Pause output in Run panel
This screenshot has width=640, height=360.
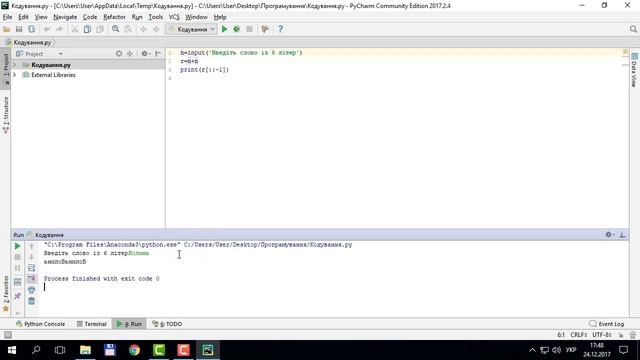[x=18, y=268]
